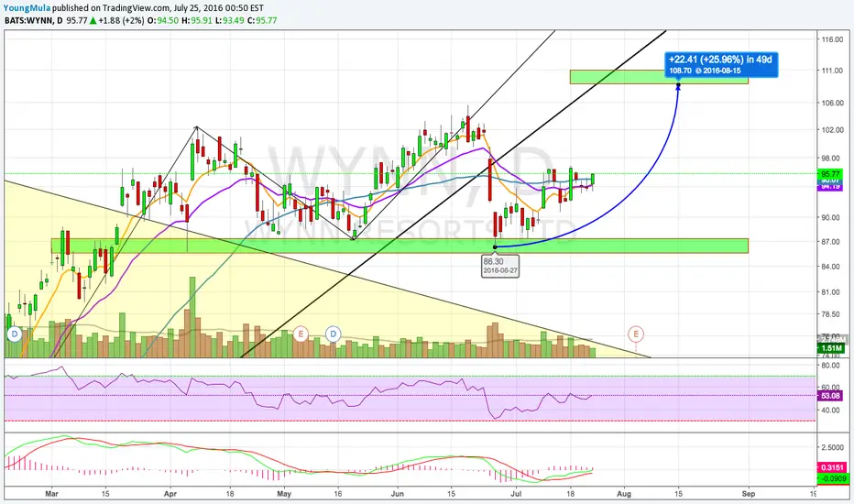The image size is (854, 504).
Task: Click the Sep date on time axis
Action: coord(749,494)
